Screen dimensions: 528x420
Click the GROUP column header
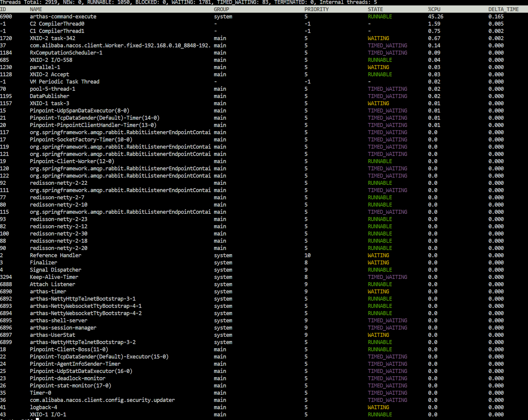click(x=222, y=9)
